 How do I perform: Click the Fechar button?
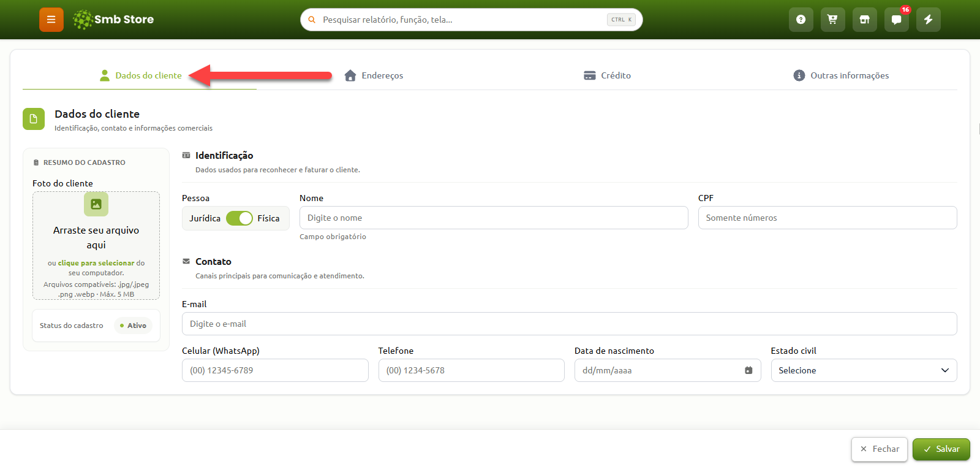[x=880, y=449]
